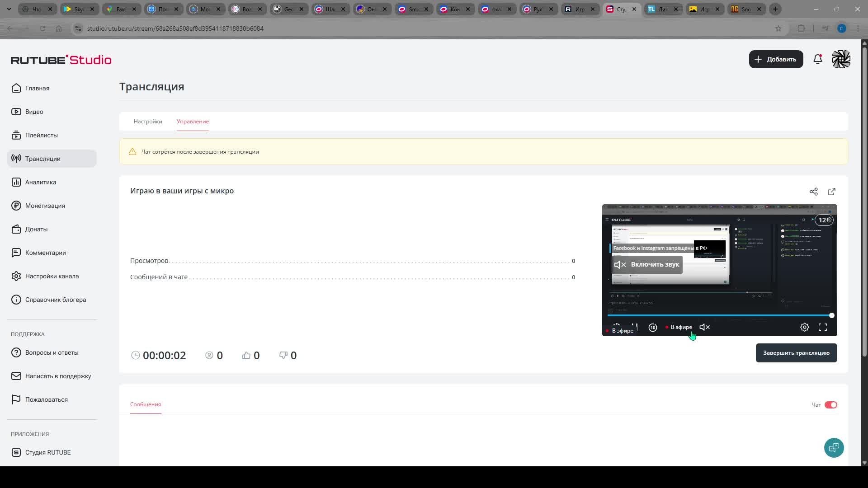Open the browser tab search dropdown arrow
This screenshot has width=868, height=488.
9,9
